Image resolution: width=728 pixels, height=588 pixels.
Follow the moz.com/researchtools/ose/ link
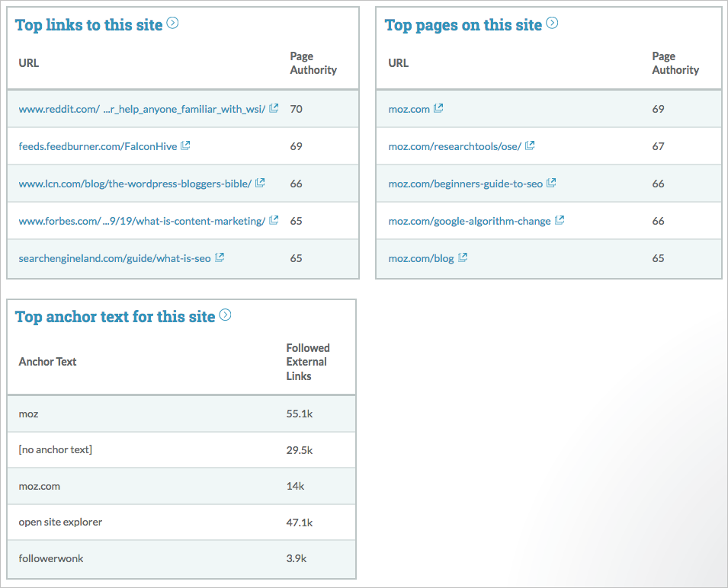point(455,146)
